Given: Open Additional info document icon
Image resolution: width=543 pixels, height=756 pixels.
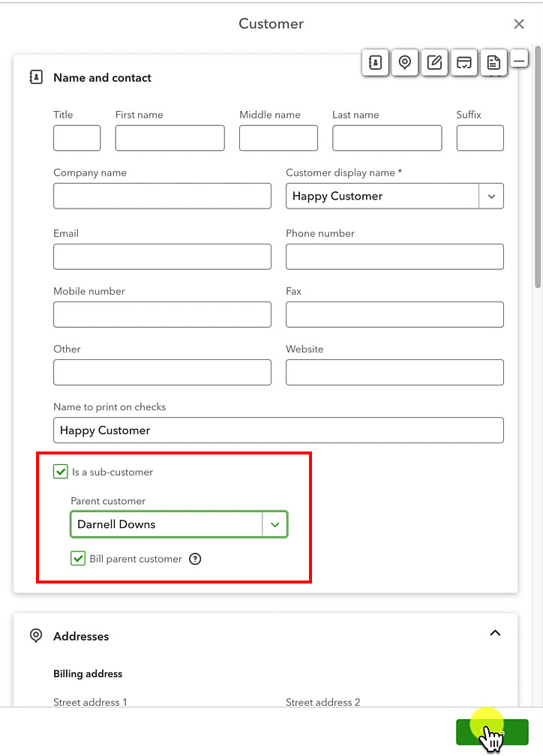Looking at the screenshot, I should point(493,63).
